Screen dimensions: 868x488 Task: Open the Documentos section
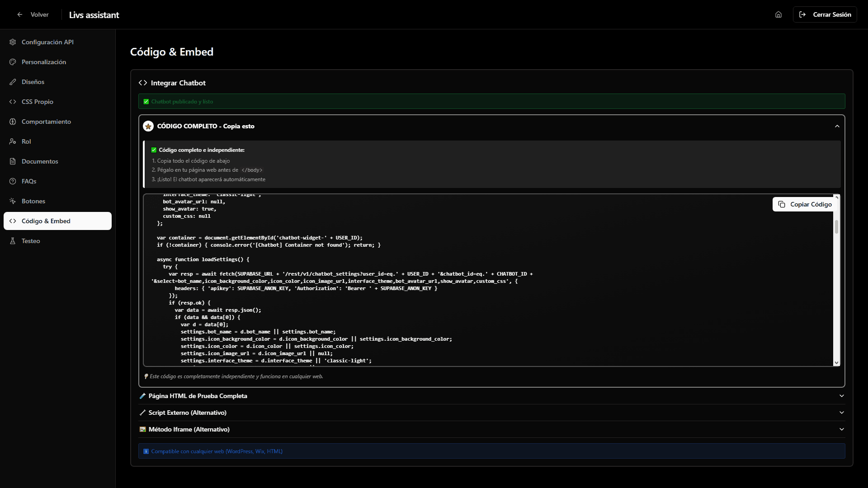pyautogui.click(x=40, y=161)
